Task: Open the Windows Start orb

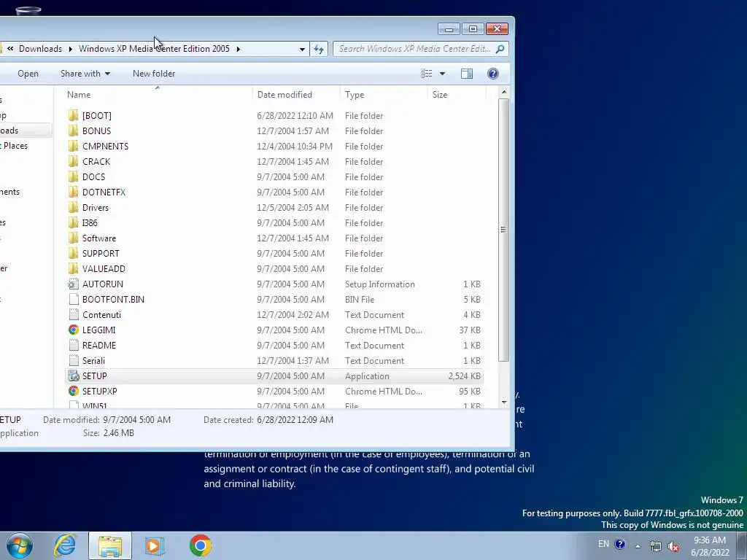Action: (x=20, y=545)
